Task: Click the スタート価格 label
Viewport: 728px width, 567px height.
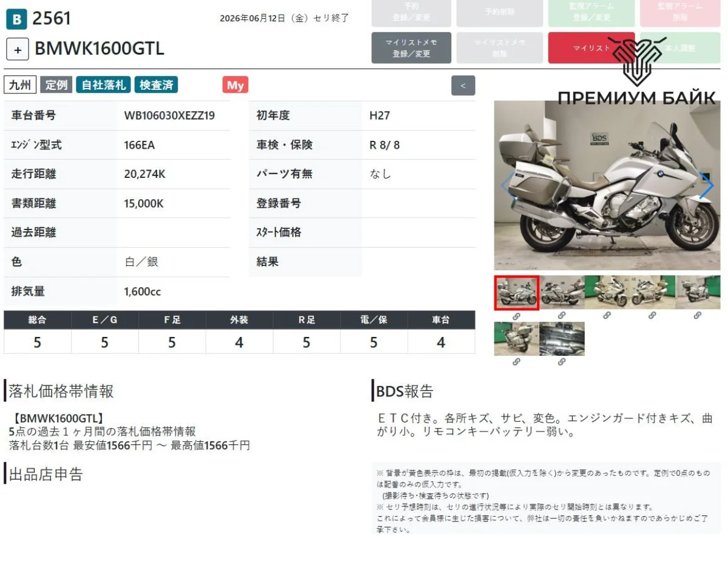Action: [x=278, y=233]
